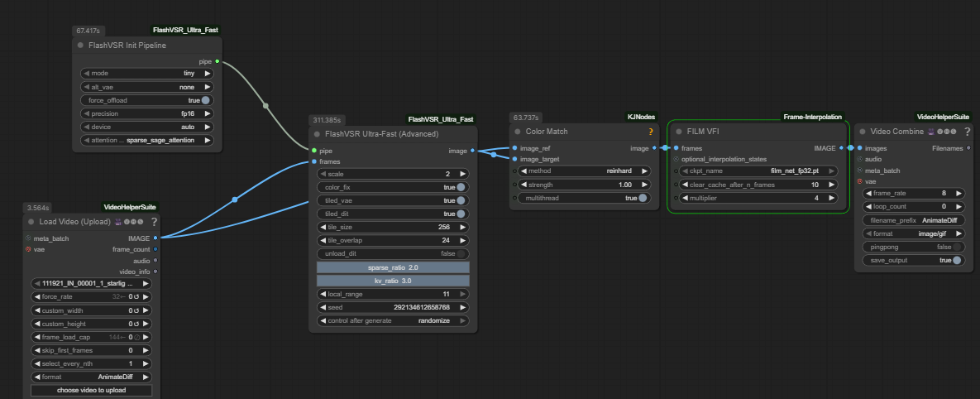The width and height of the screenshot is (980, 399).
Task: Open the device dropdown showing auto
Action: [147, 127]
